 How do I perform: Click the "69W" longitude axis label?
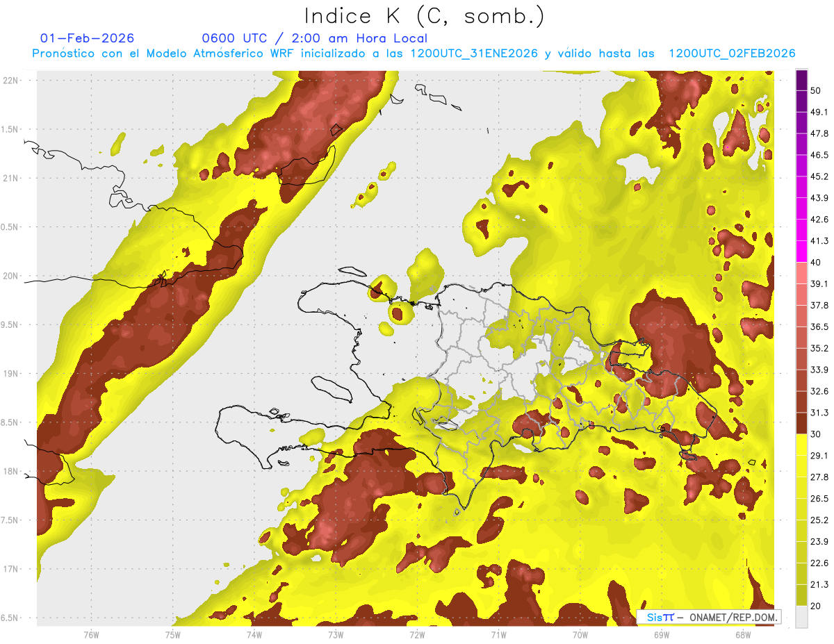(x=662, y=634)
